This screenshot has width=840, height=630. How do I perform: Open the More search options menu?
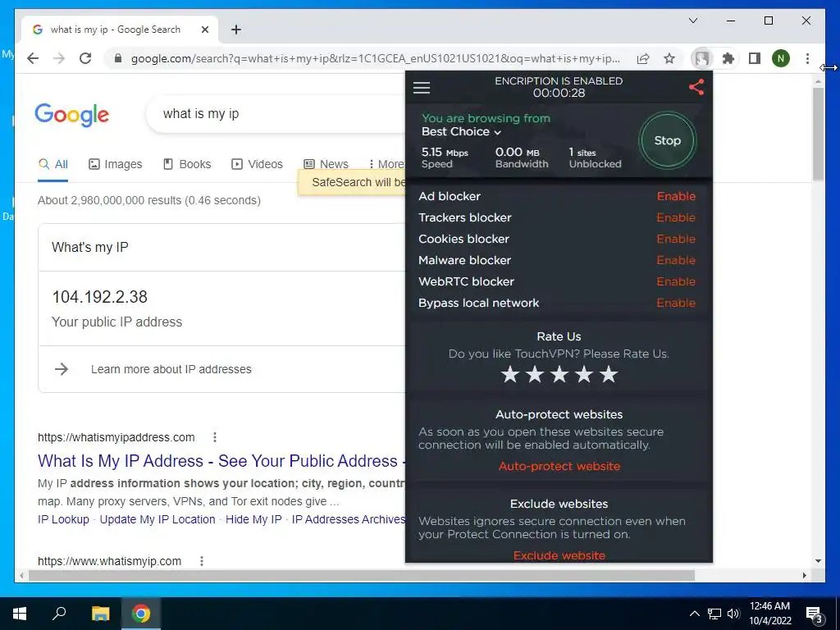tap(386, 164)
